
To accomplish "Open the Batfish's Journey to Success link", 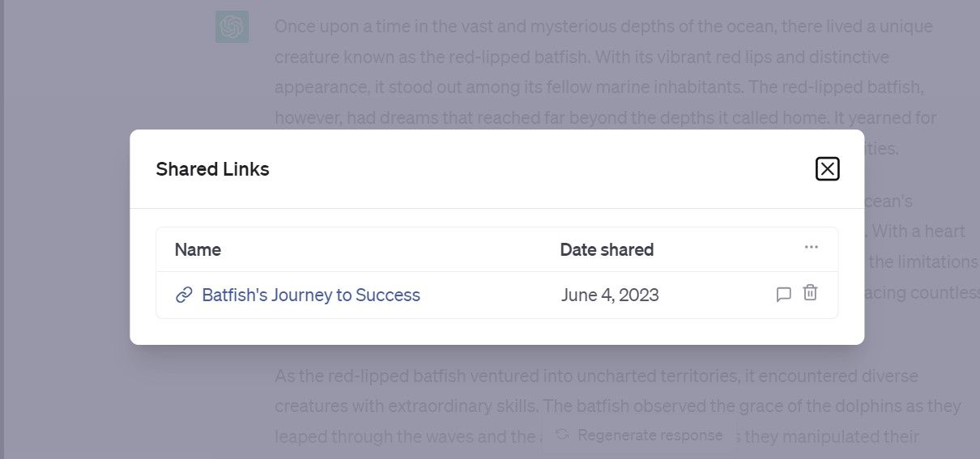I will (x=311, y=295).
